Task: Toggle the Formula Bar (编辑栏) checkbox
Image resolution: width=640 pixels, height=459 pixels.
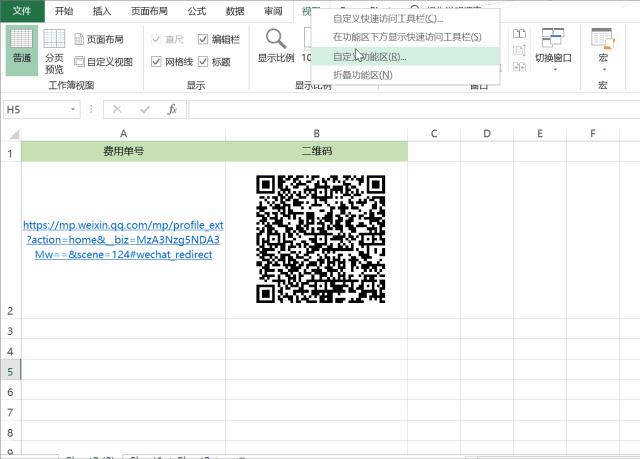Action: click(x=203, y=40)
